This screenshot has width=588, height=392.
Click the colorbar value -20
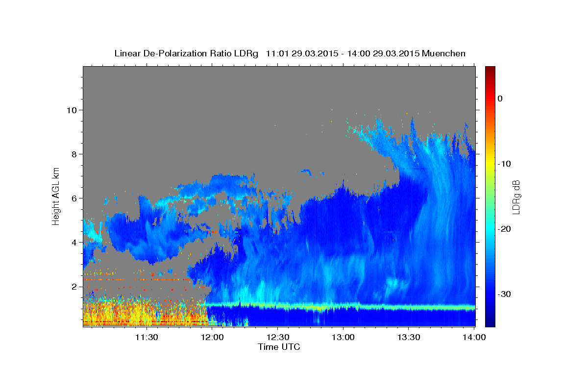504,229
